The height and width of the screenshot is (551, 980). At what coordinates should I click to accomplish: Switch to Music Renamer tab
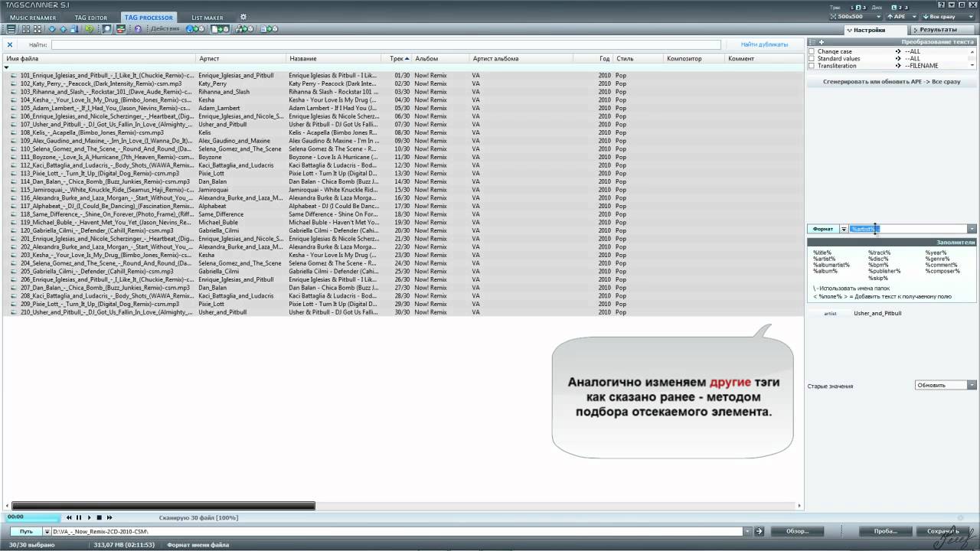[x=32, y=17]
